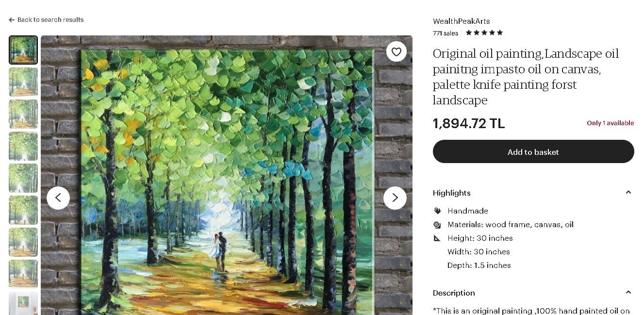Select the fourth painting thumbnail
The image size is (644, 315).
click(x=23, y=146)
